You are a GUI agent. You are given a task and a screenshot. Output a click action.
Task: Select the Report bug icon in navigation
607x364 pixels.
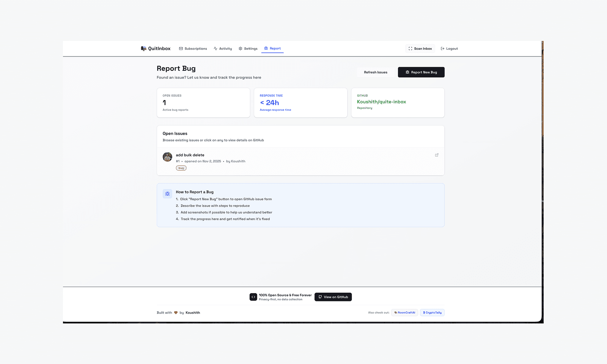point(266,49)
